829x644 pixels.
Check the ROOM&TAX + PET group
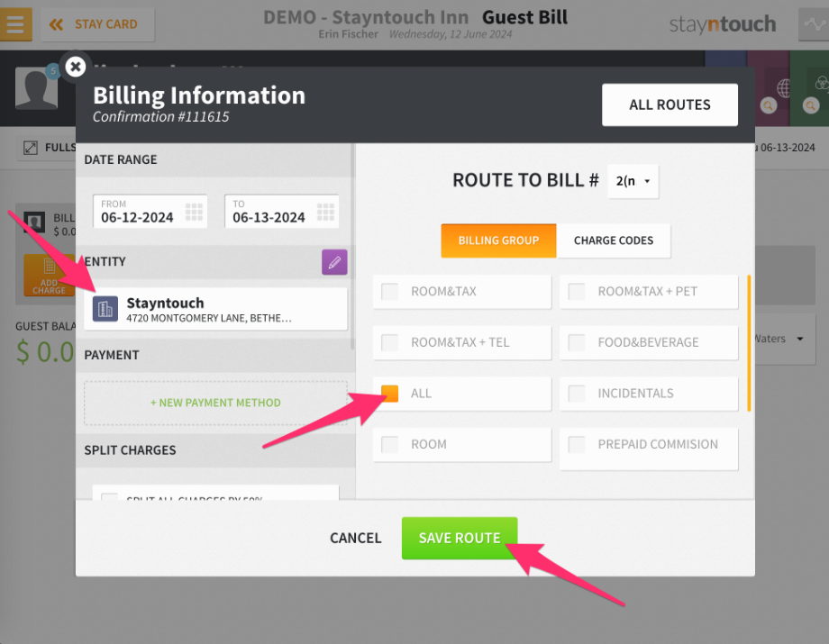577,292
